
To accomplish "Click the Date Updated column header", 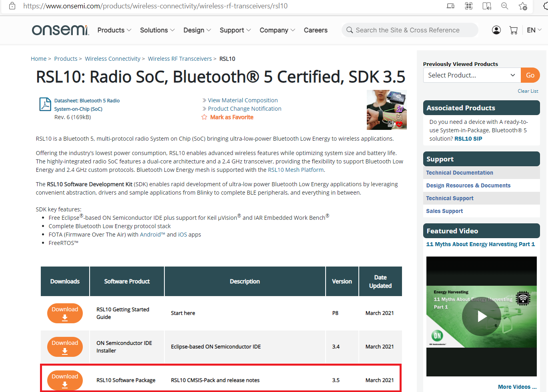I will (380, 281).
